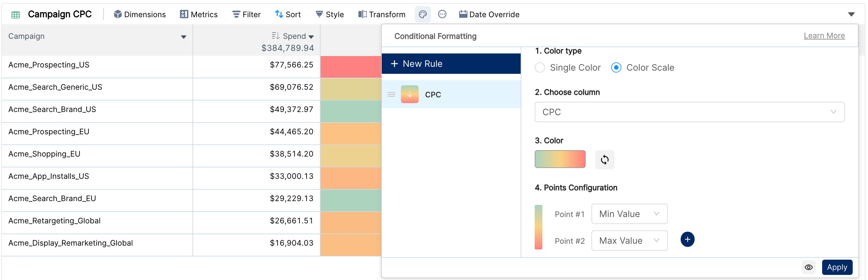Click the Apply button

[x=837, y=268]
